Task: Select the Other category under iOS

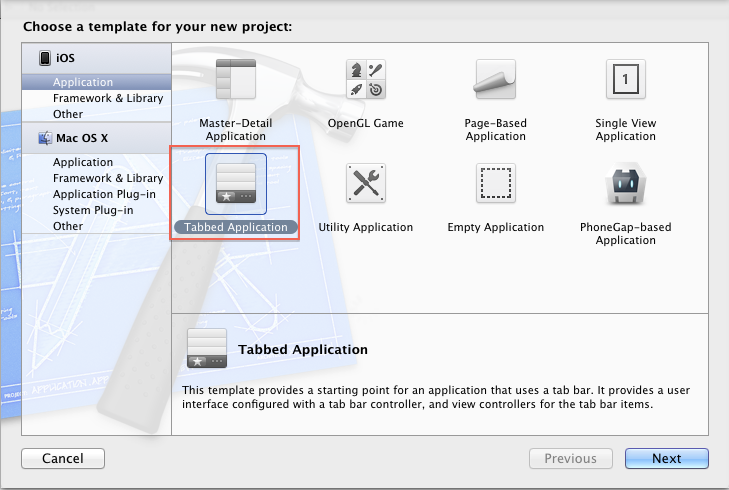Action: 96,114
